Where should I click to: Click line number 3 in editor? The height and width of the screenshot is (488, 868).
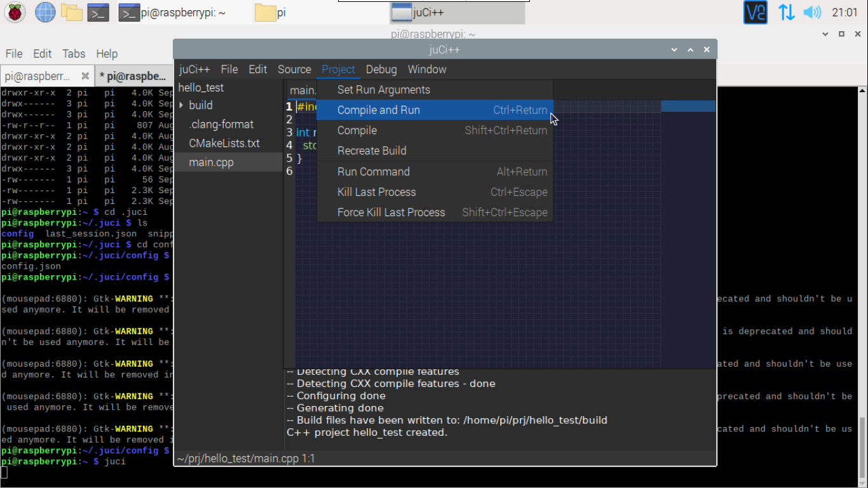click(x=289, y=132)
